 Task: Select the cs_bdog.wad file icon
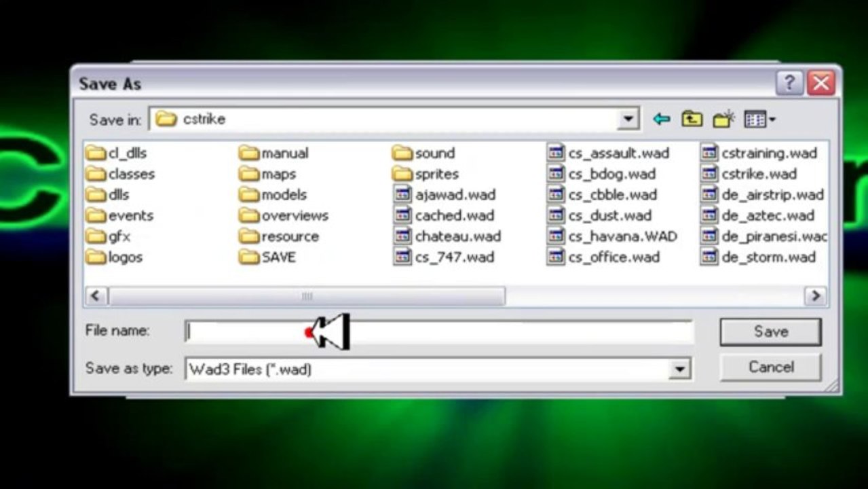556,175
